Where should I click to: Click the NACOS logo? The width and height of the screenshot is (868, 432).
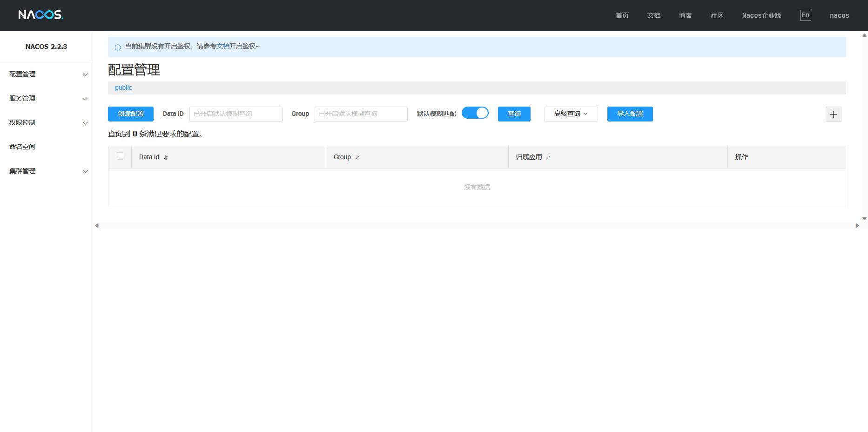[x=41, y=15]
